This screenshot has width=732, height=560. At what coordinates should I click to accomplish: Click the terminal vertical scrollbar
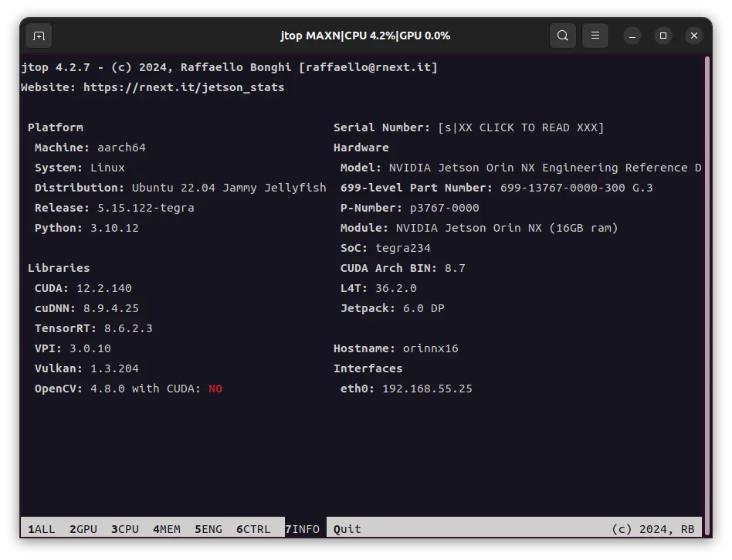(708, 294)
